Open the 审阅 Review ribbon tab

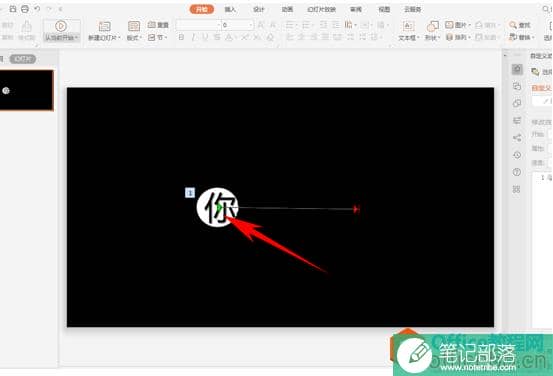click(x=356, y=9)
